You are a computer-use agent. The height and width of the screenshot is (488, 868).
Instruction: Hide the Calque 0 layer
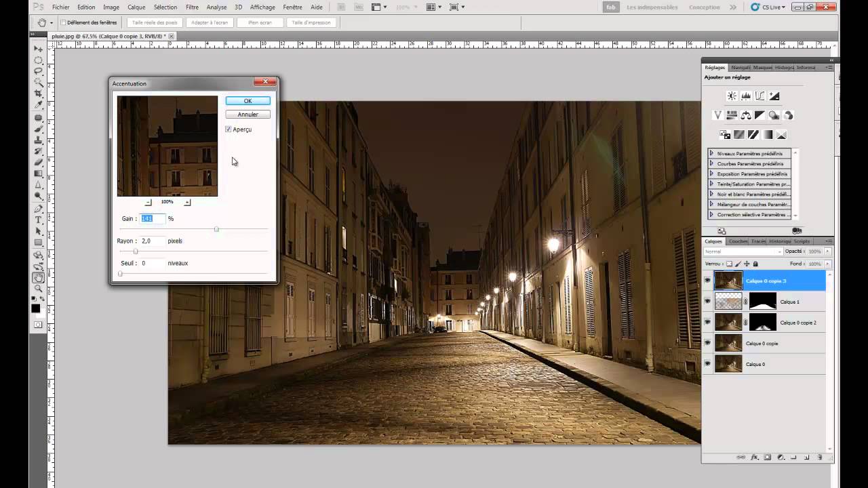[x=708, y=364]
